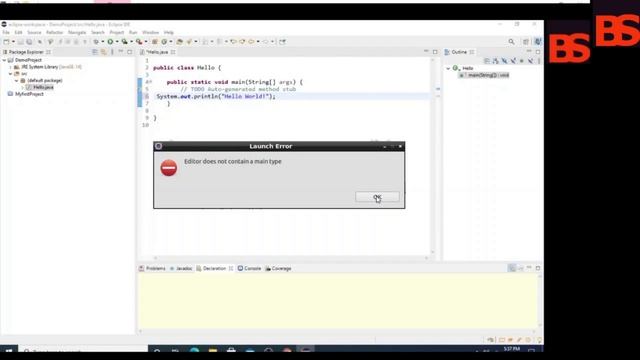Viewport: 640px width, 360px height.
Task: Click the Save All toolbar icon
Action: pos(29,42)
